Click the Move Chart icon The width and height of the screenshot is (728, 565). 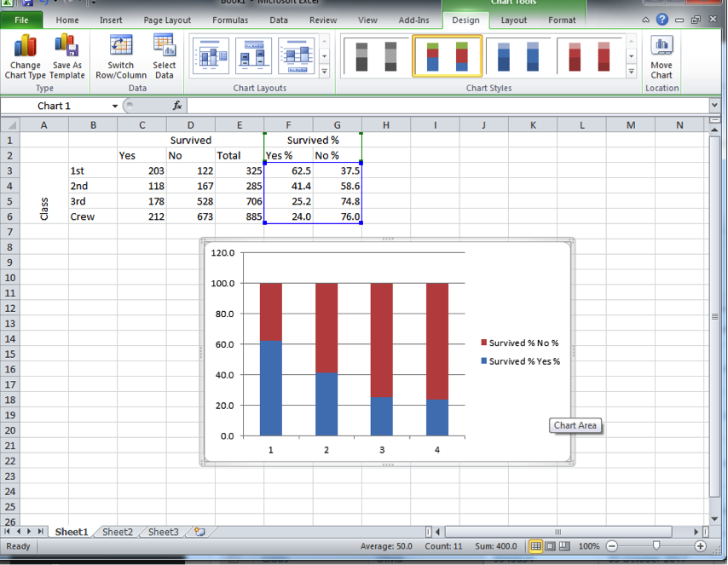(x=662, y=57)
